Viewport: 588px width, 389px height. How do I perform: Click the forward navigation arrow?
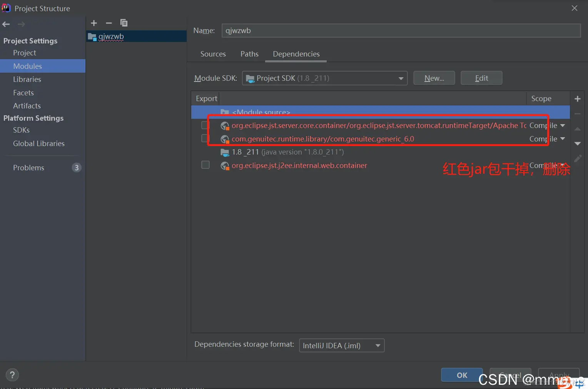coord(21,24)
